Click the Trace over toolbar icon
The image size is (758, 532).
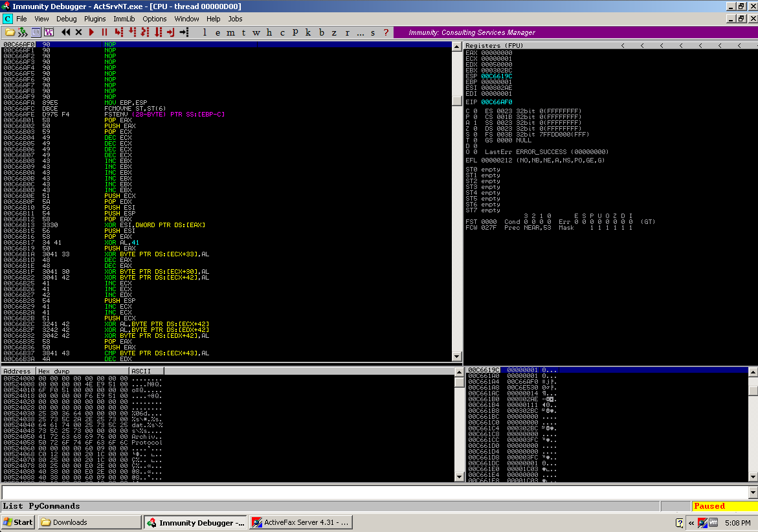click(157, 32)
